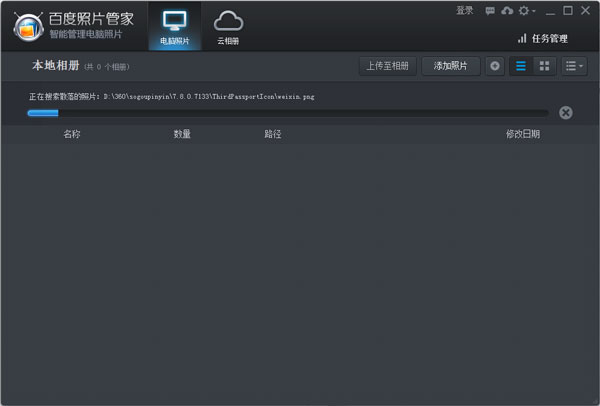Click the scanning file path text

[172, 96]
